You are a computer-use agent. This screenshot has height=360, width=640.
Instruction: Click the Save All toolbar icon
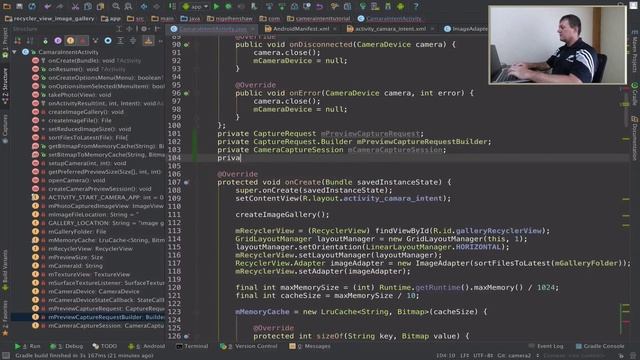pos(19,7)
